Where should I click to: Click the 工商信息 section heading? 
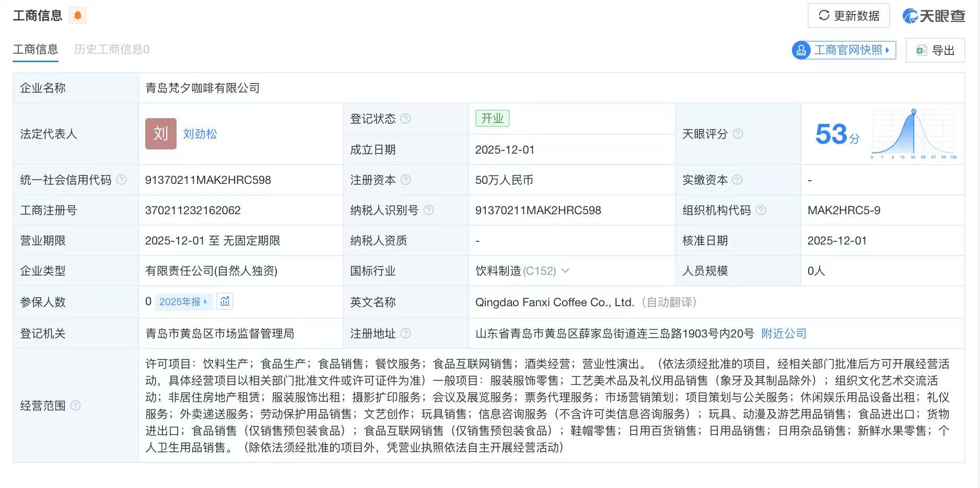[x=38, y=16]
